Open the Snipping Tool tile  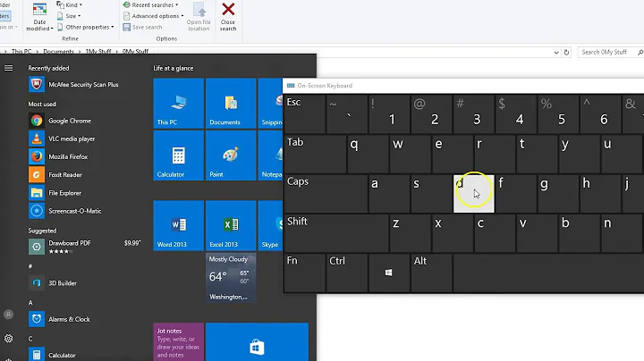[x=270, y=104]
